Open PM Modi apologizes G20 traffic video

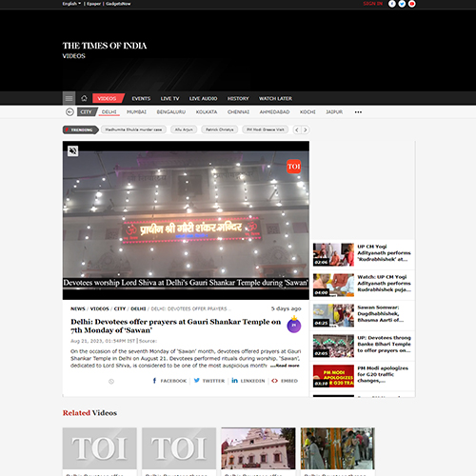(x=363, y=376)
